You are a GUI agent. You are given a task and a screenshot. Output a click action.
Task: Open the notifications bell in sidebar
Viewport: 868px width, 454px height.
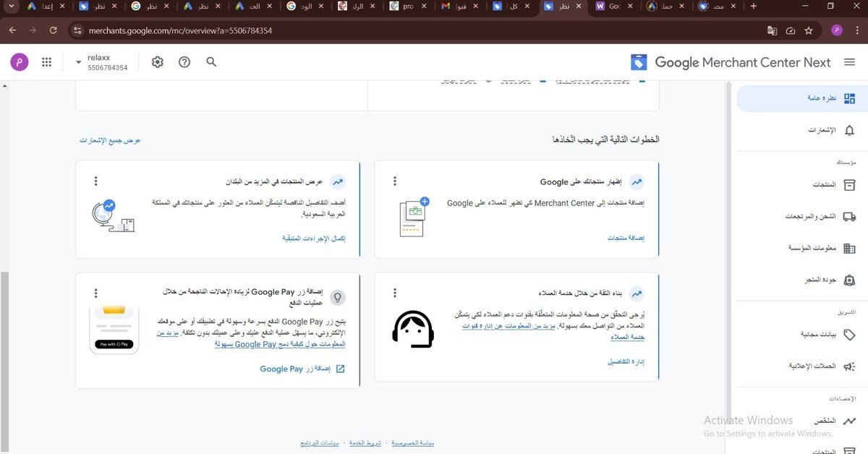(x=849, y=130)
